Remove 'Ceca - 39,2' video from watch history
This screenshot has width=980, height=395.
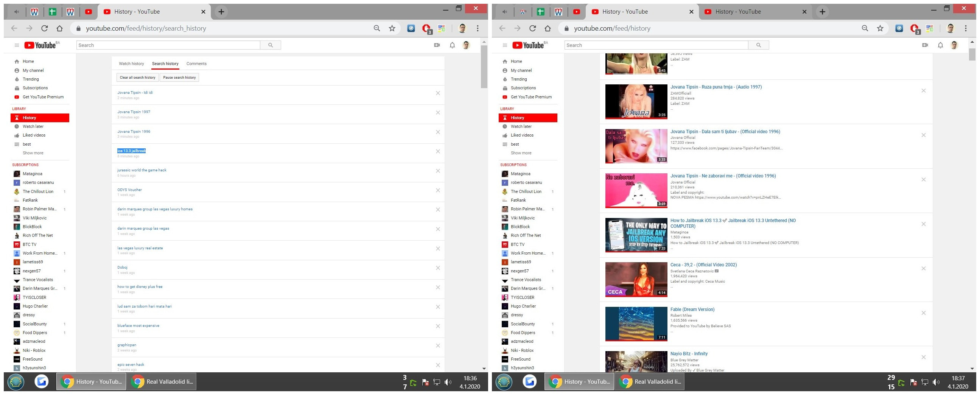(x=923, y=268)
